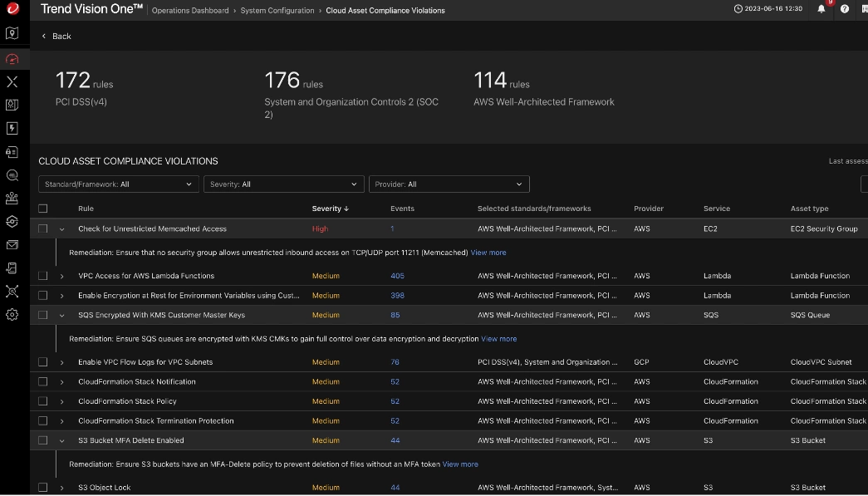Open the lightning bolt sidebar icon

click(x=12, y=129)
